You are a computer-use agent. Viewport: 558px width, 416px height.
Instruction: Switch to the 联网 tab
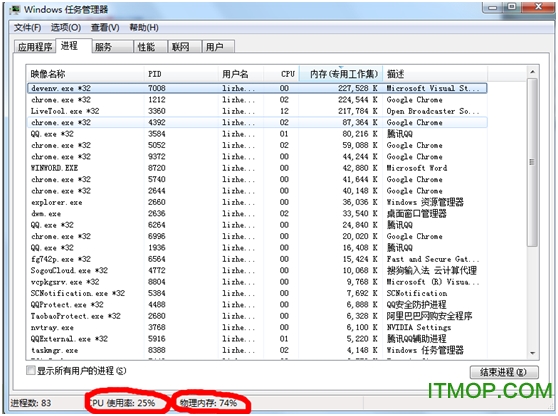click(x=184, y=47)
